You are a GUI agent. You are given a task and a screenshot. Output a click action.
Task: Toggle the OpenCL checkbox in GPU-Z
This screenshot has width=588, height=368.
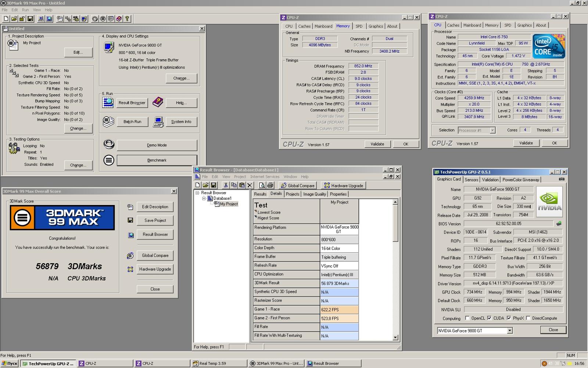[467, 318]
